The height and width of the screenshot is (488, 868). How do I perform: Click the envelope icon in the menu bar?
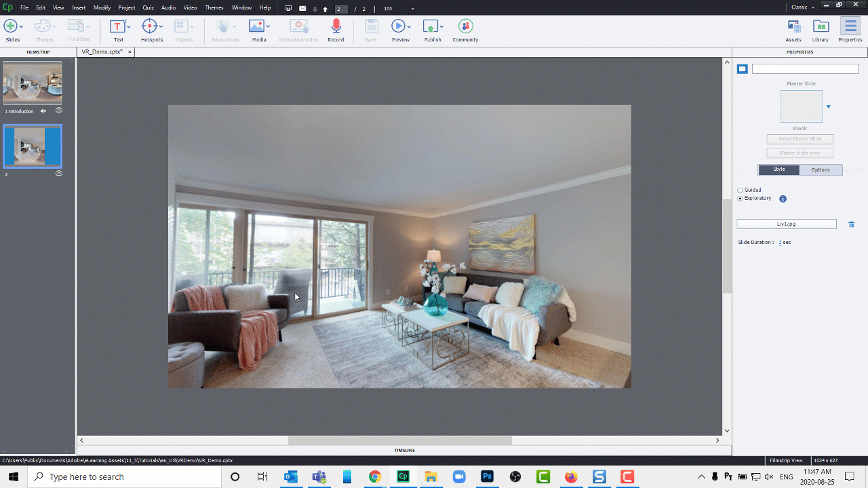pos(302,8)
